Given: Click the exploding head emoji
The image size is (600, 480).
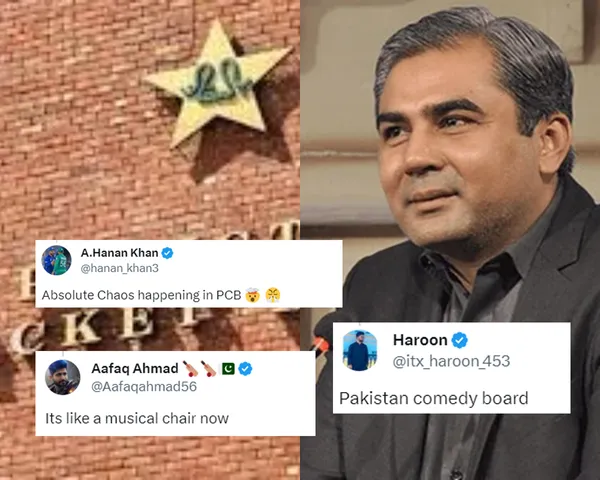Looking at the screenshot, I should pyautogui.click(x=253, y=295).
